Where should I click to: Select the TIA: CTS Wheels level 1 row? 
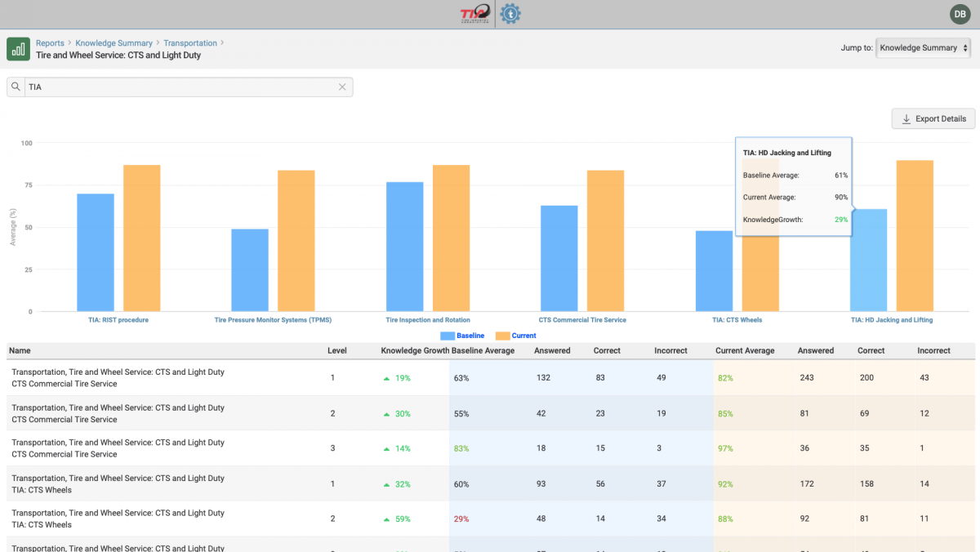pyautogui.click(x=490, y=484)
